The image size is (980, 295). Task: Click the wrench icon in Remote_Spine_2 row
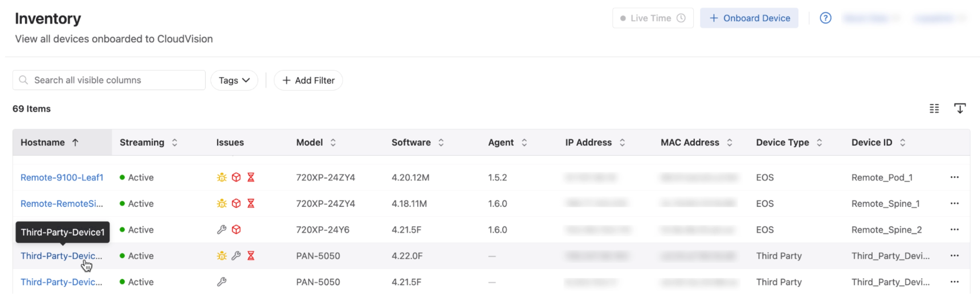[x=221, y=229]
